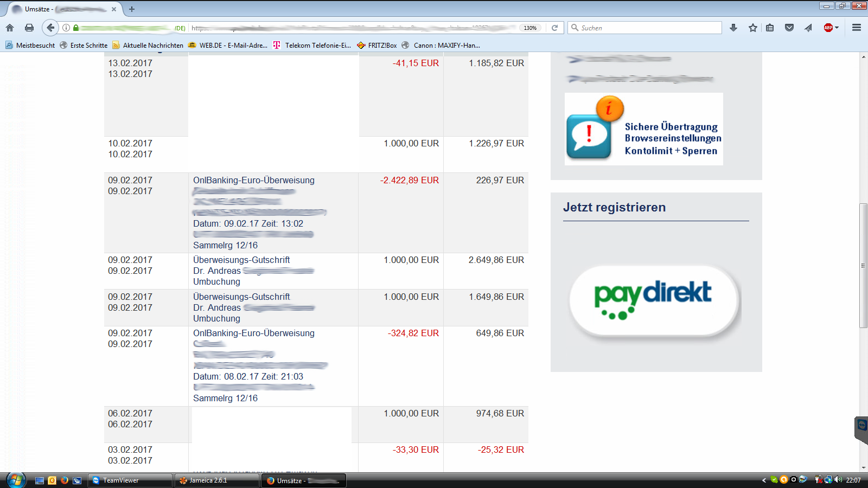The height and width of the screenshot is (488, 868).
Task: Click the paydirekt logo banner
Action: (653, 300)
